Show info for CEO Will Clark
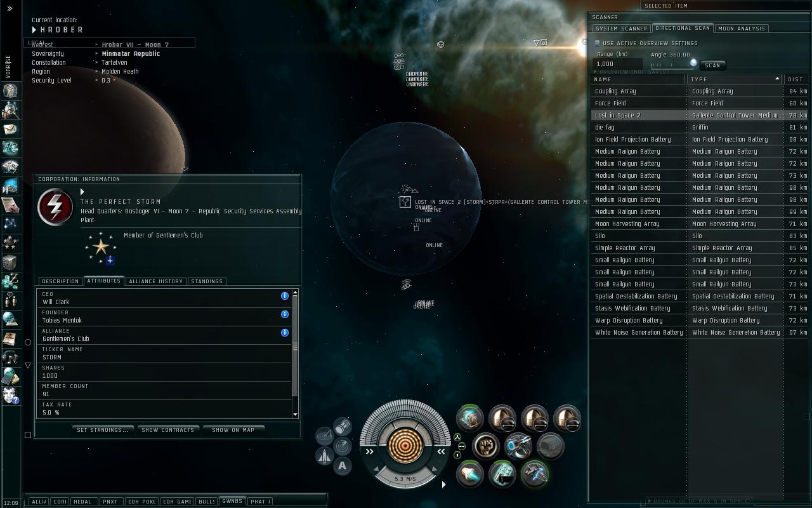 [x=285, y=296]
